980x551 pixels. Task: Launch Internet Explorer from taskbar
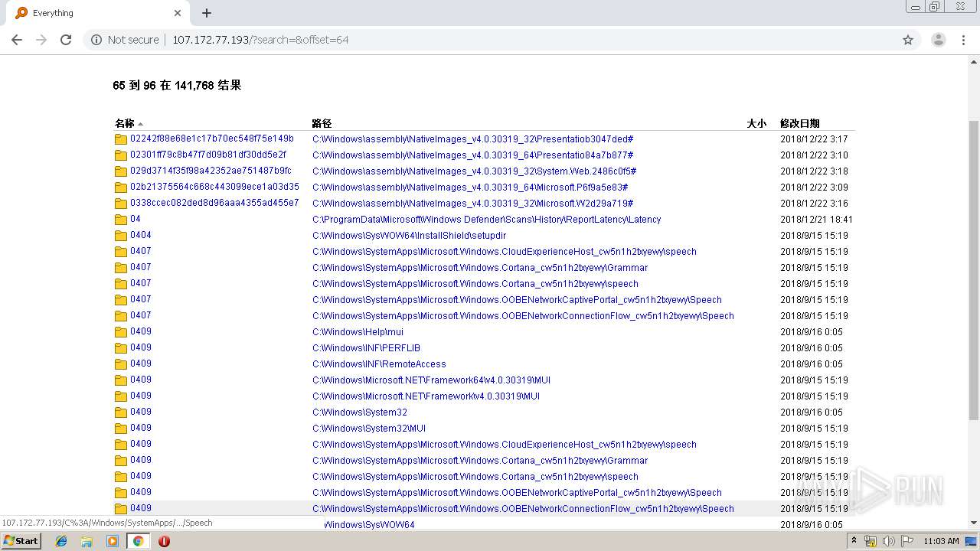click(61, 541)
